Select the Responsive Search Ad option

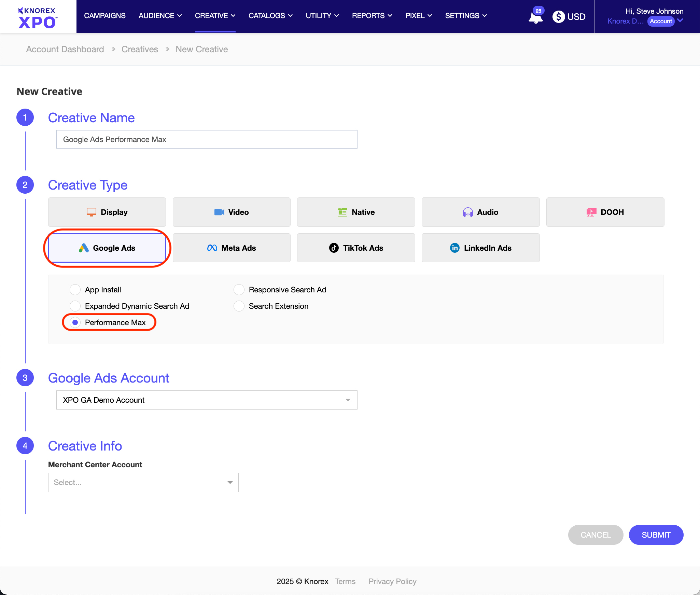pos(239,289)
